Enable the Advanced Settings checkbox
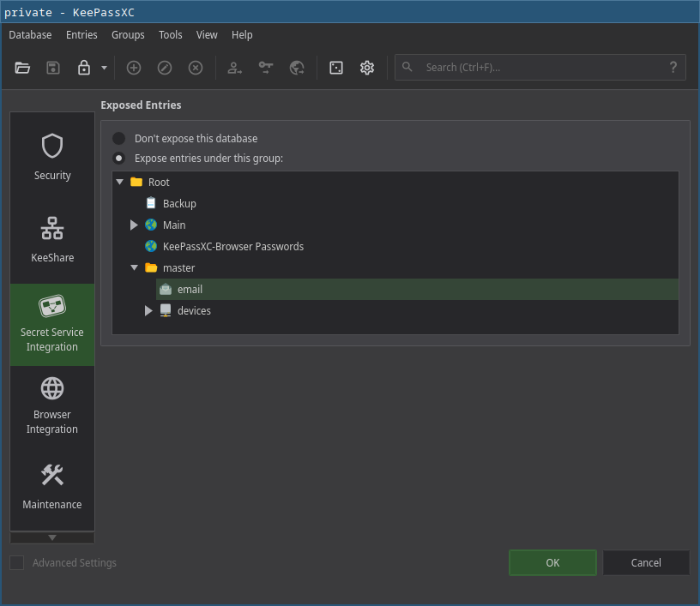 pos(17,563)
